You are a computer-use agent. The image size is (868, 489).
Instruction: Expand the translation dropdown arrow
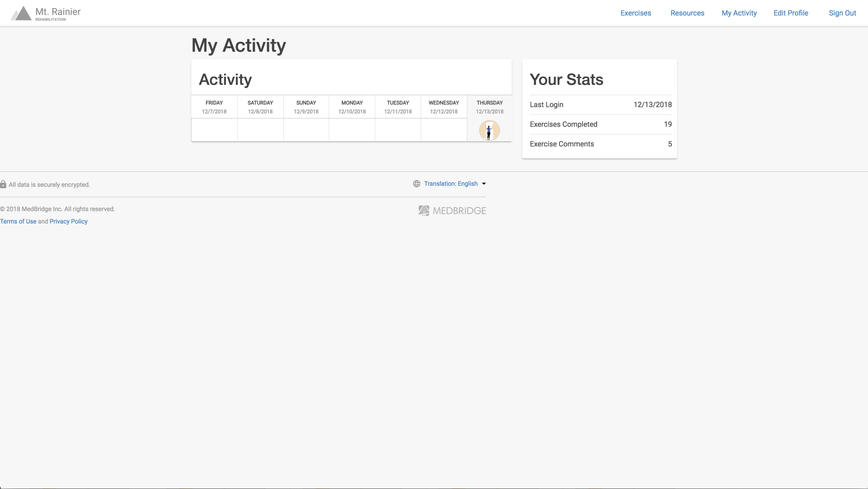point(484,184)
